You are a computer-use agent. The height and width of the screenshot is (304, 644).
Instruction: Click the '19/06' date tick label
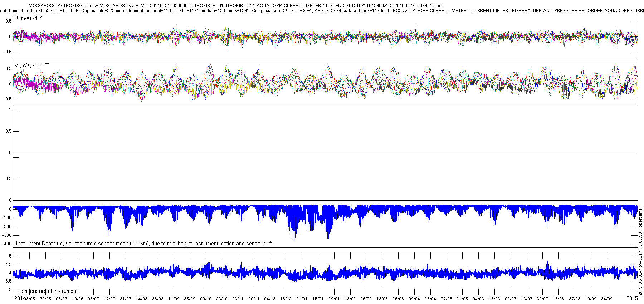point(78,299)
